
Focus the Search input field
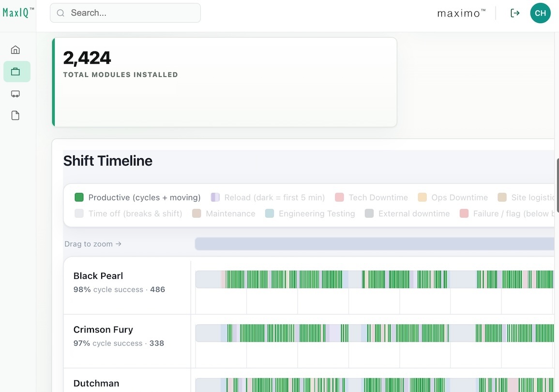point(125,13)
